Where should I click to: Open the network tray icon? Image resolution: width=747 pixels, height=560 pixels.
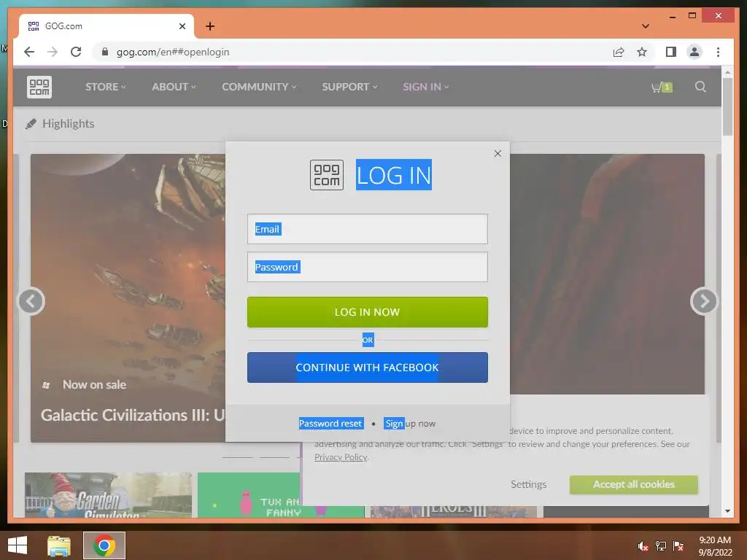(x=661, y=546)
